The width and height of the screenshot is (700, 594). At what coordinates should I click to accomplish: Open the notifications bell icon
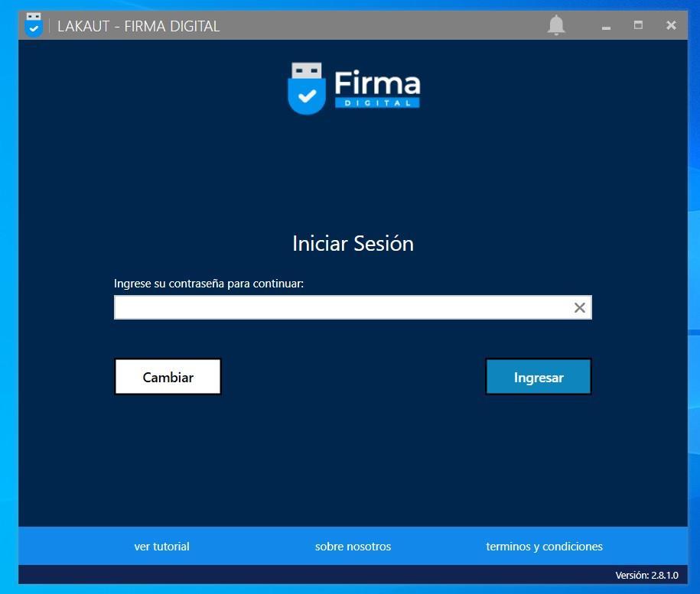556,25
